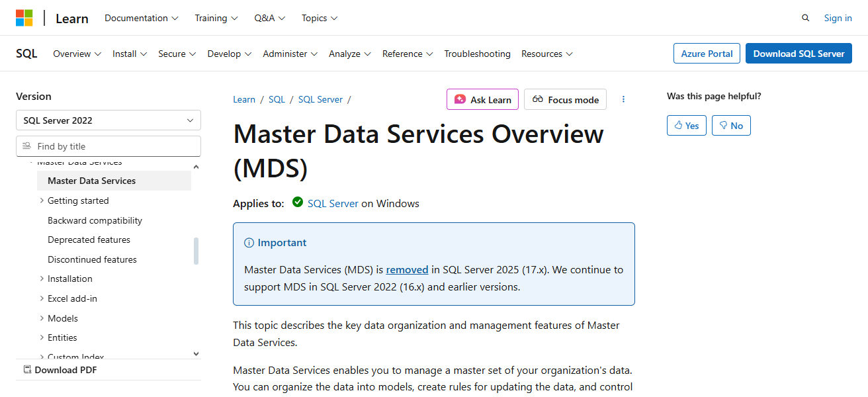Mark page helpful with thumbs up Yes
Viewport: 868px width, 397px height.
click(686, 125)
